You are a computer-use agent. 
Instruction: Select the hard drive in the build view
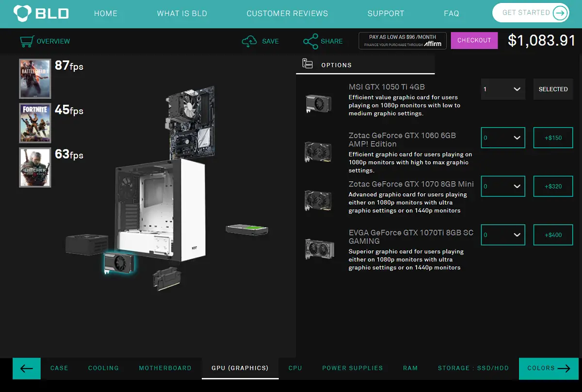[x=247, y=229]
